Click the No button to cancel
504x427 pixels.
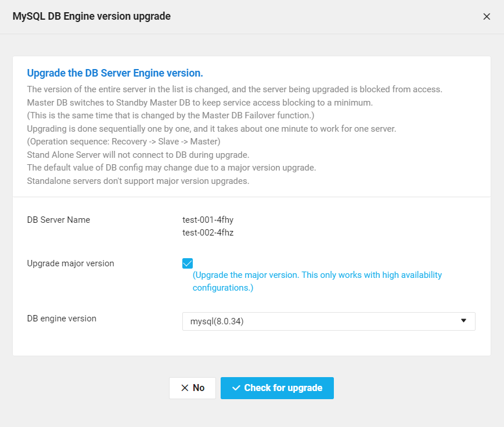[x=192, y=388]
